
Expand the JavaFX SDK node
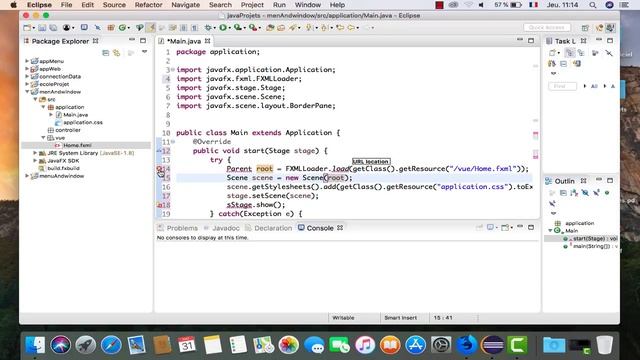coord(35,161)
